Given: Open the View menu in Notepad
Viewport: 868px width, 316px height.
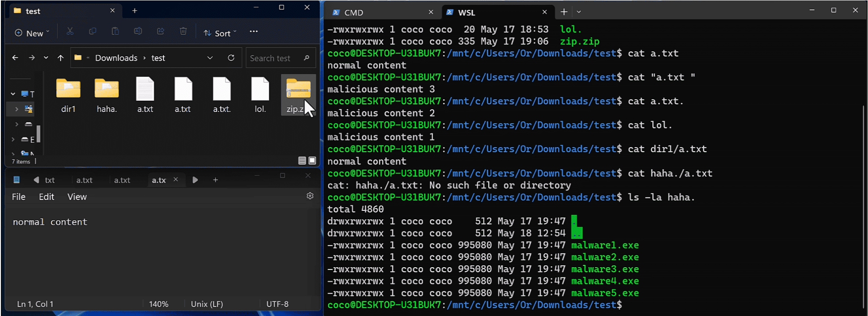Looking at the screenshot, I should (x=77, y=197).
